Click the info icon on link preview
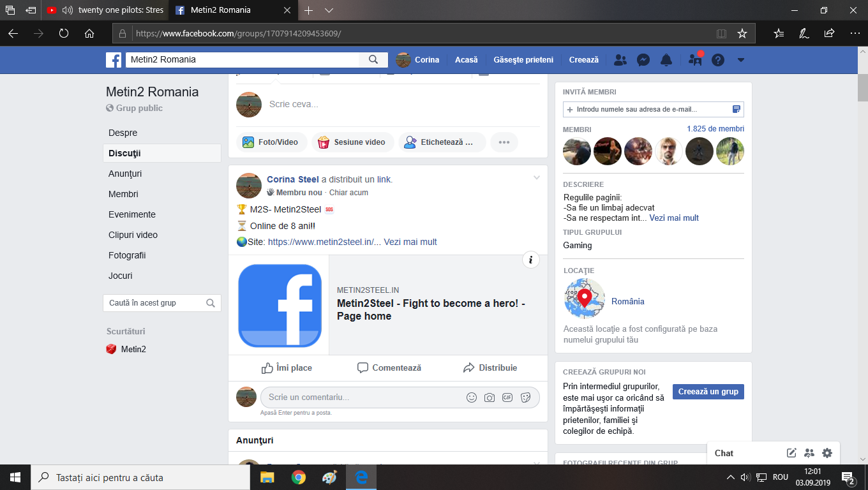 coord(531,260)
